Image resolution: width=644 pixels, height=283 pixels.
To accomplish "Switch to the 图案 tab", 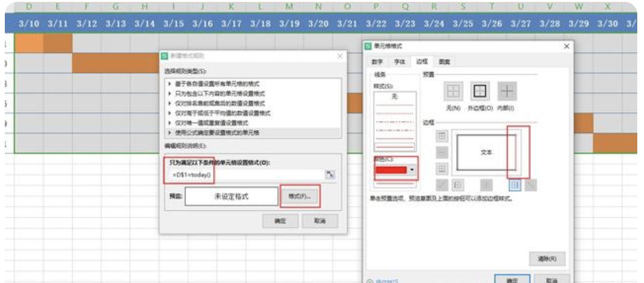I will pyautogui.click(x=444, y=62).
